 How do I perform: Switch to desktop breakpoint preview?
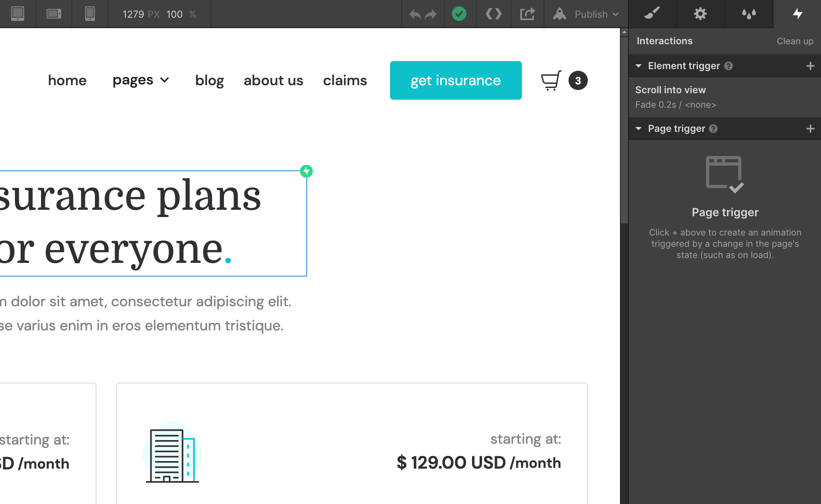[x=17, y=14]
